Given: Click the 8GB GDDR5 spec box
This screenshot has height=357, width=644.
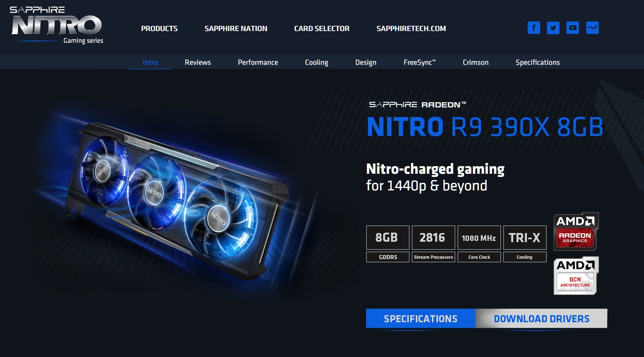Looking at the screenshot, I should (388, 244).
